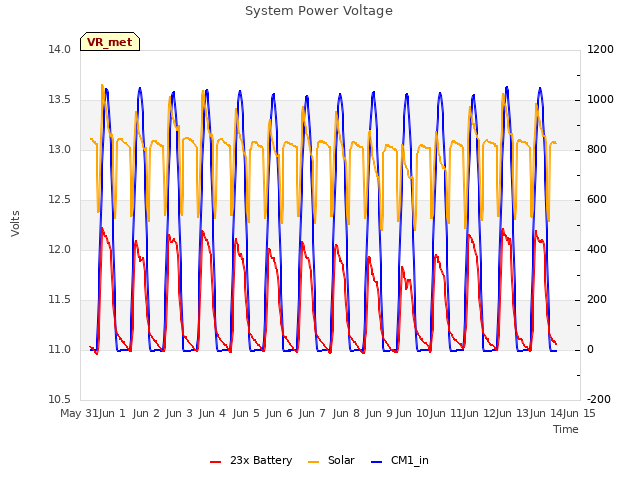Click the 400 tick label on right axis
This screenshot has height=480, width=640.
597,249
